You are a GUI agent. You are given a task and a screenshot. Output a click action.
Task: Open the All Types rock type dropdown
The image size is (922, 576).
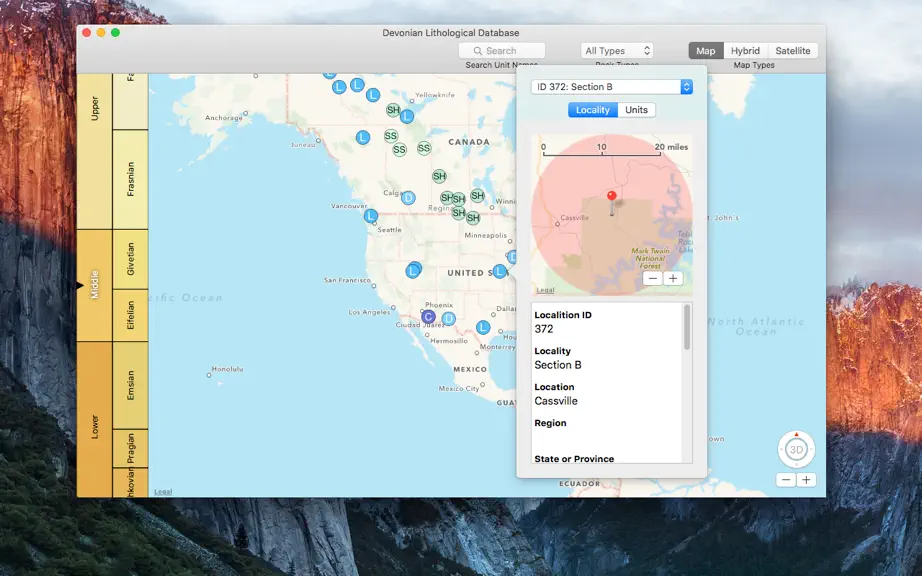(x=617, y=51)
